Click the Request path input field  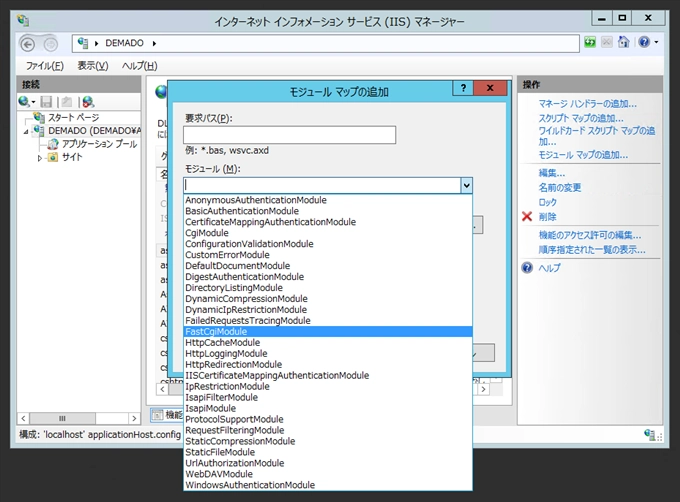coord(289,135)
